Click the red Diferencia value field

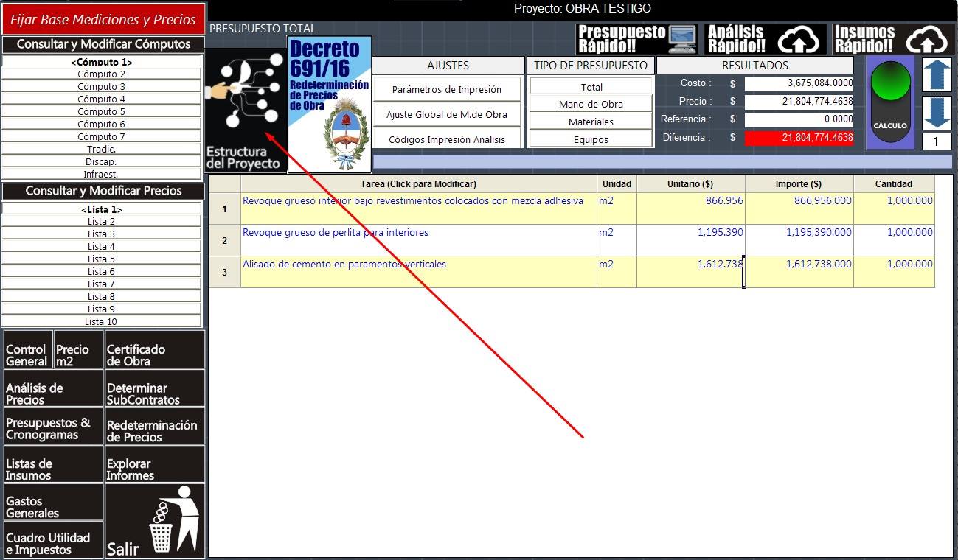(x=799, y=137)
